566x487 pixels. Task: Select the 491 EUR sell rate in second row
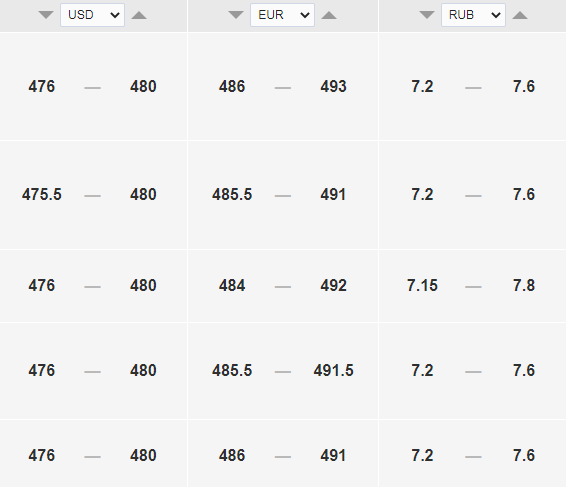(334, 195)
